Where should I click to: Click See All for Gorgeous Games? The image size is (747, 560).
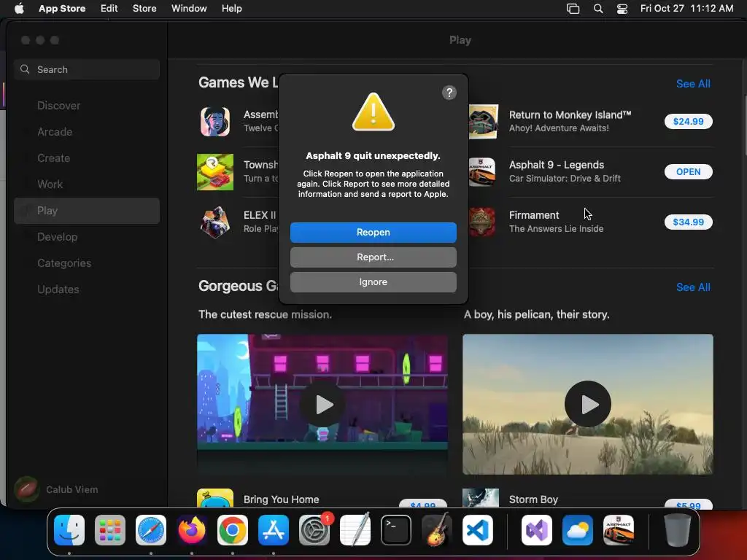693,287
